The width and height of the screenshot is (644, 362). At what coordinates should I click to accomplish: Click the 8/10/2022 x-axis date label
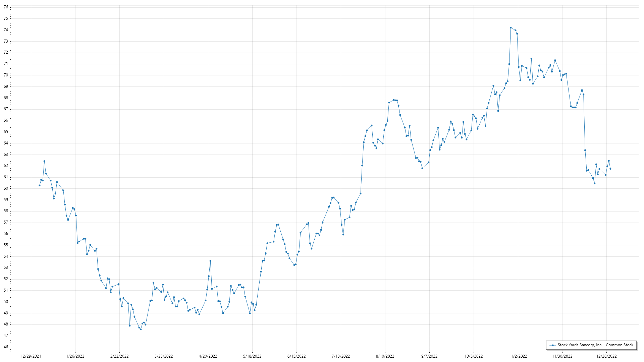coord(385,356)
